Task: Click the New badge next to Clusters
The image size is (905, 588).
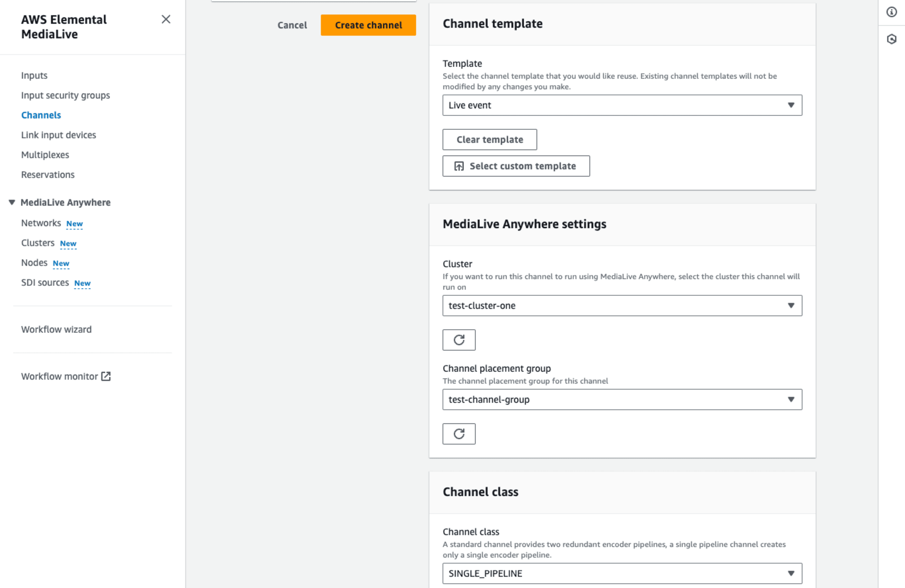Action: pyautogui.click(x=68, y=244)
